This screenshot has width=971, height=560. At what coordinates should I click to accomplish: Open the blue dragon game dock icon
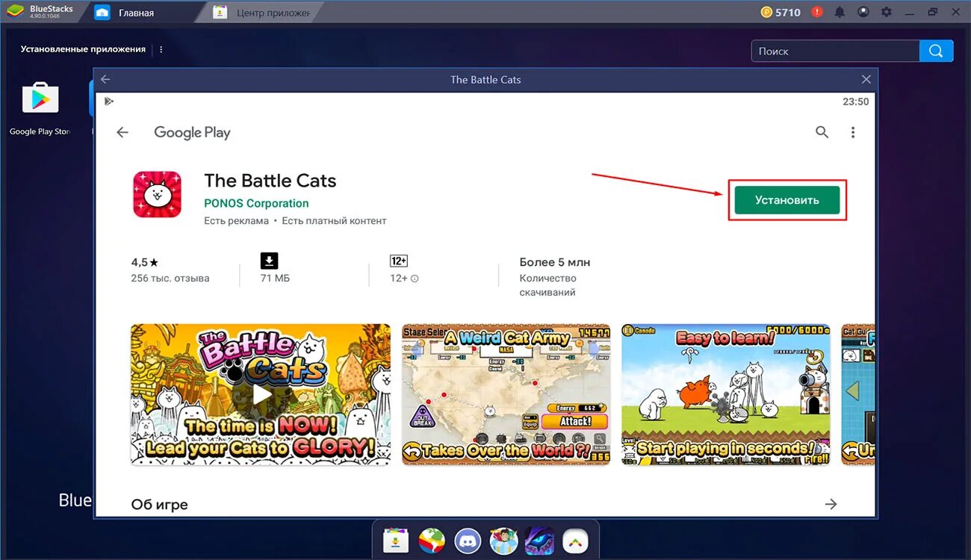pos(539,540)
